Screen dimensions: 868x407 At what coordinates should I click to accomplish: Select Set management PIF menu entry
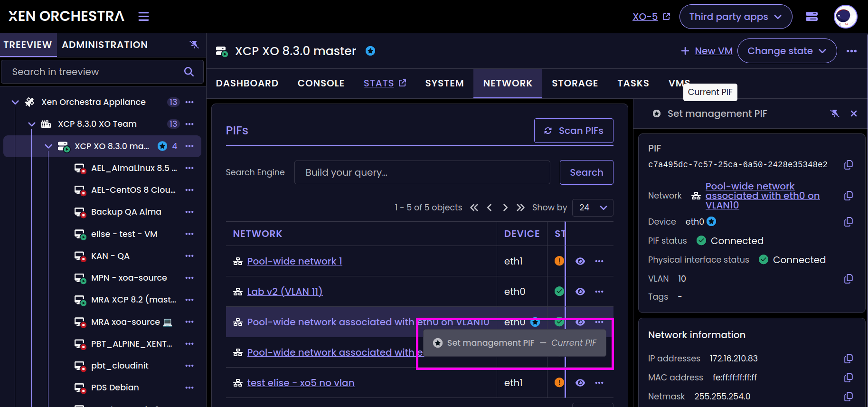pos(515,343)
